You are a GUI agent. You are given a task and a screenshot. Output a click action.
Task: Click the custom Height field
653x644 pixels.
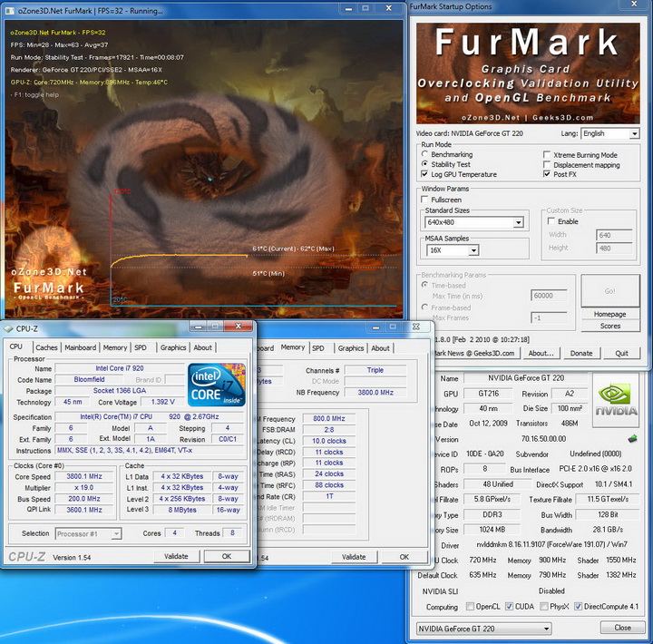[x=614, y=249]
